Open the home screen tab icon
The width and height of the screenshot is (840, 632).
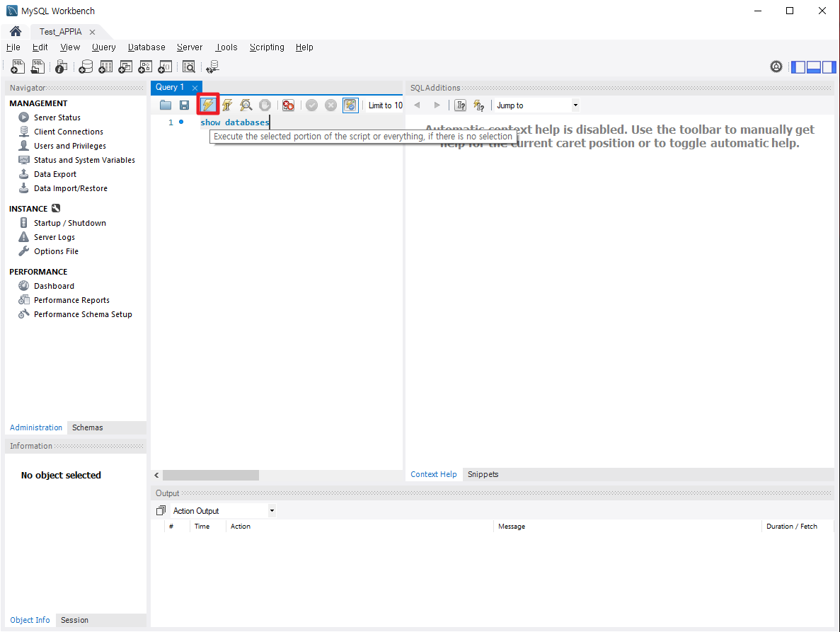pos(16,31)
